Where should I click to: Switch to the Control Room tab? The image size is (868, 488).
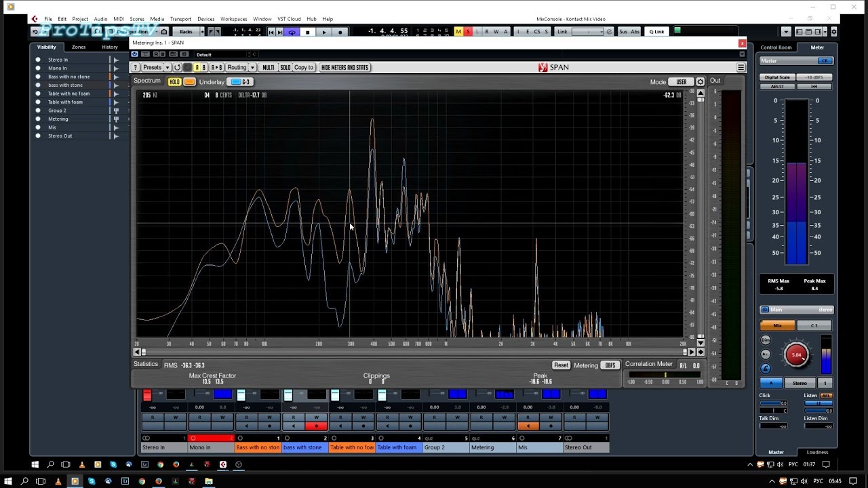[776, 47]
